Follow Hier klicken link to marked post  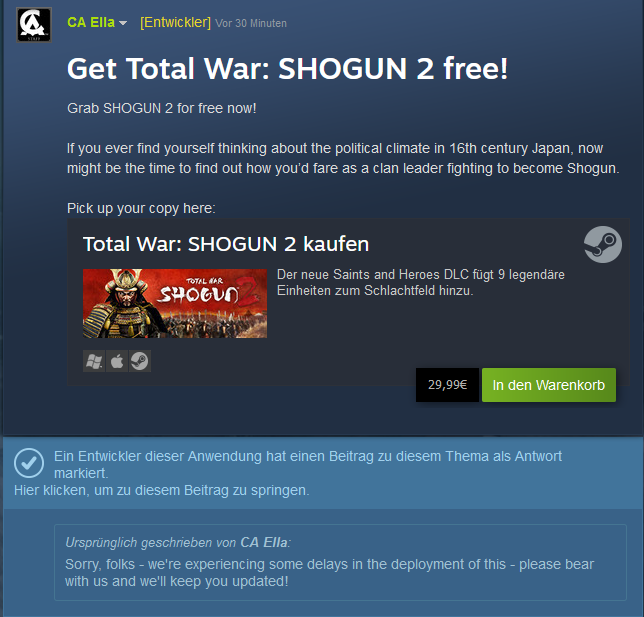coord(162,490)
